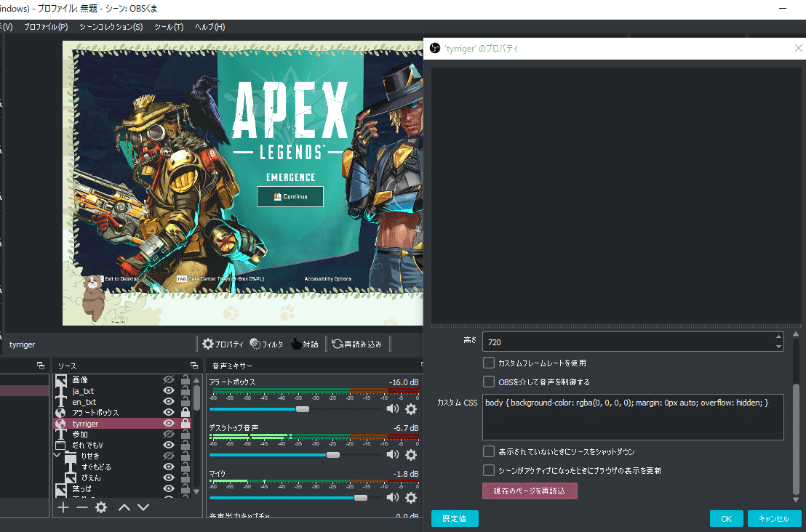Click the 高さ 720 input field
The image size is (806, 532).
(x=633, y=342)
